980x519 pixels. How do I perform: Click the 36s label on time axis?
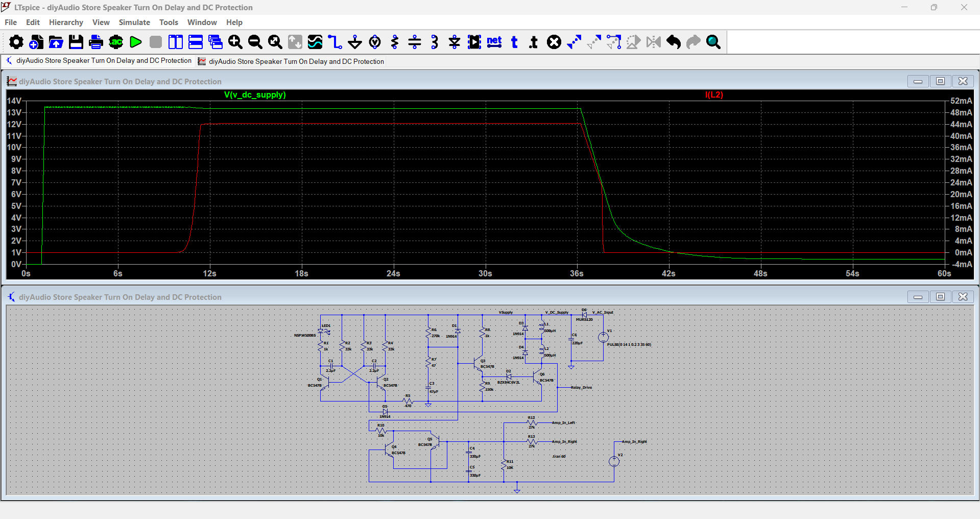[577, 274]
